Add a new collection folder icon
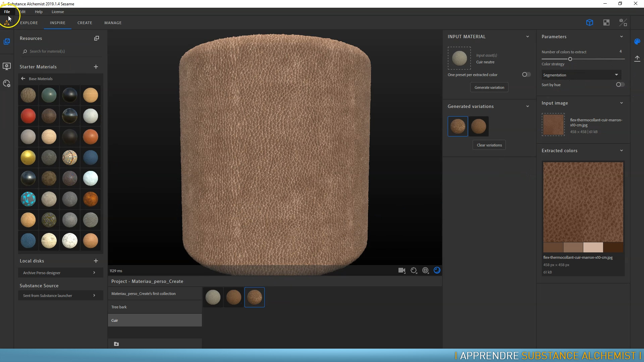The width and height of the screenshot is (644, 362). (x=116, y=344)
